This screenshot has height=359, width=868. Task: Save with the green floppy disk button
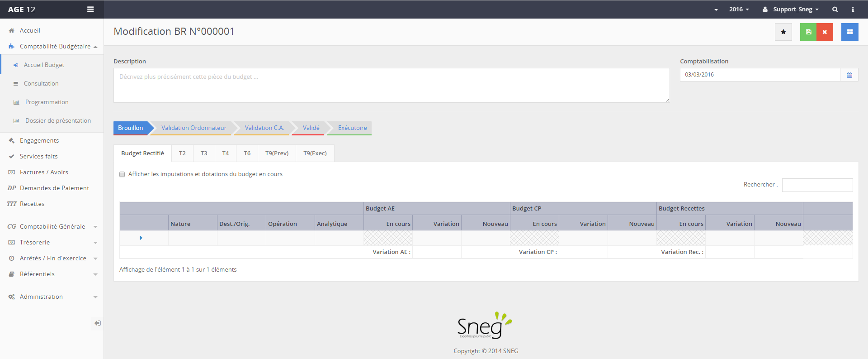808,32
